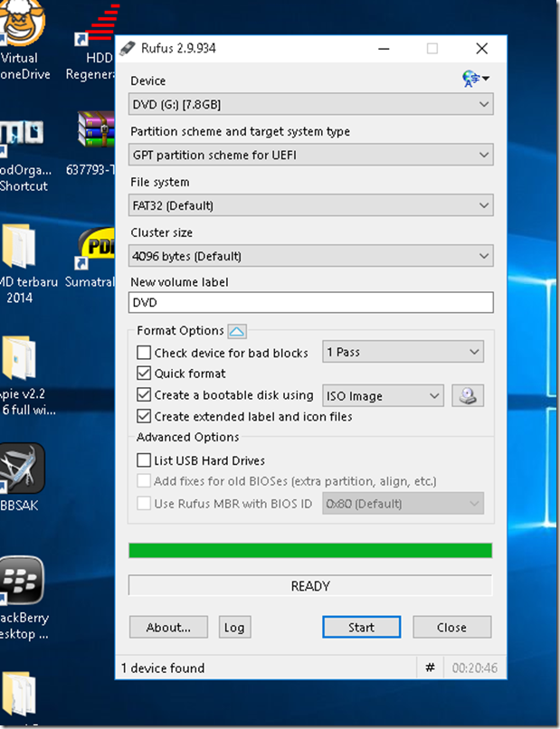560x729 pixels.
Task: Collapse advanced options using Format Options arrow
Action: pos(237,331)
